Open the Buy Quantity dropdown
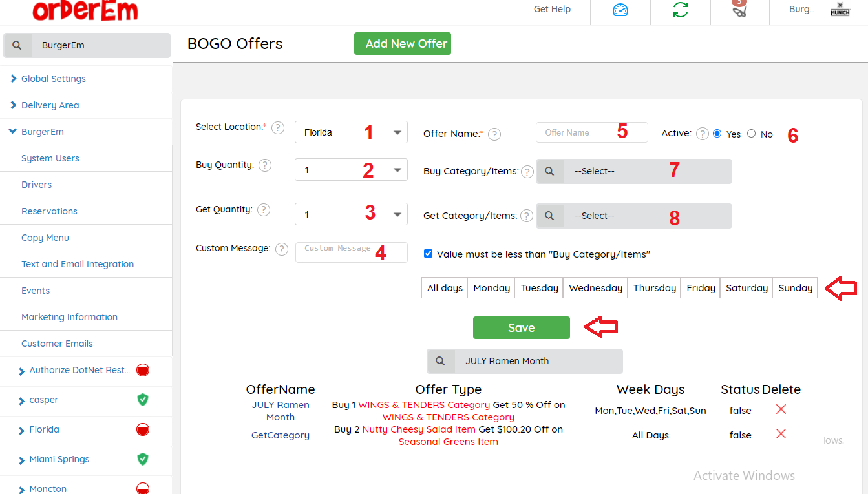 351,170
